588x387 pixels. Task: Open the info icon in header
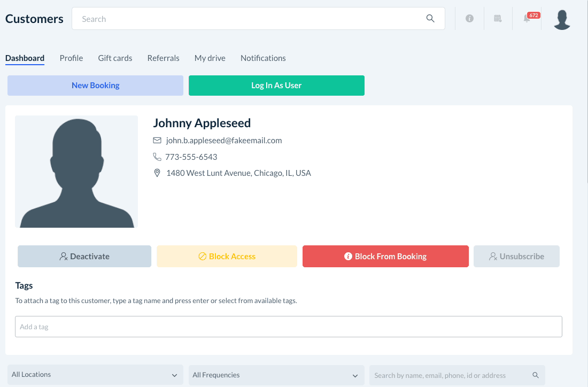469,19
